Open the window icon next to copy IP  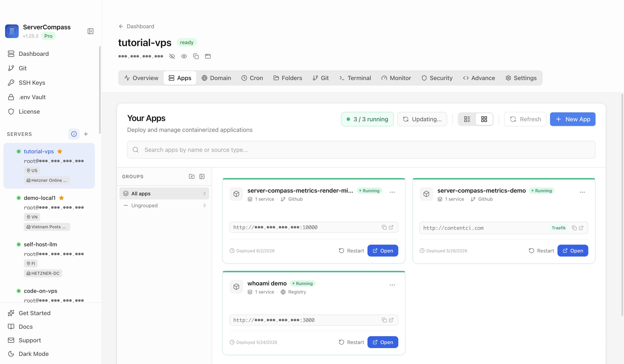(208, 56)
